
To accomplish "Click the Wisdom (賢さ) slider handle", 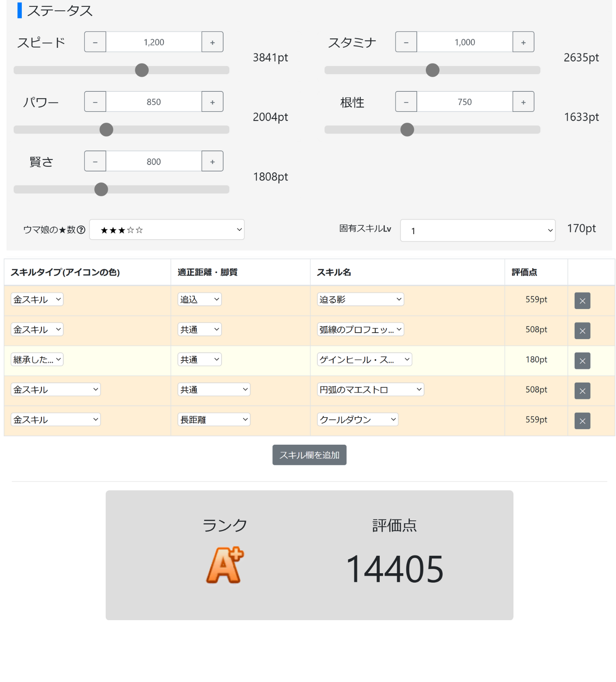I will click(101, 189).
